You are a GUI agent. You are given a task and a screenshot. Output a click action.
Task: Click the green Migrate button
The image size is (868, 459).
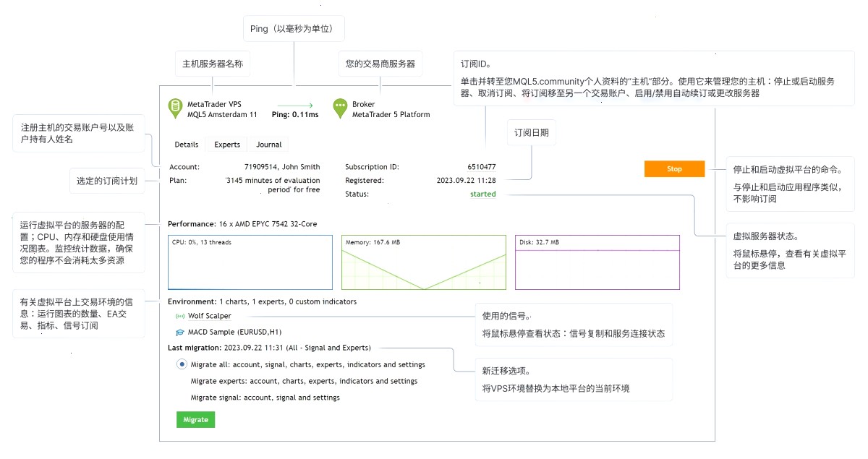(195, 419)
